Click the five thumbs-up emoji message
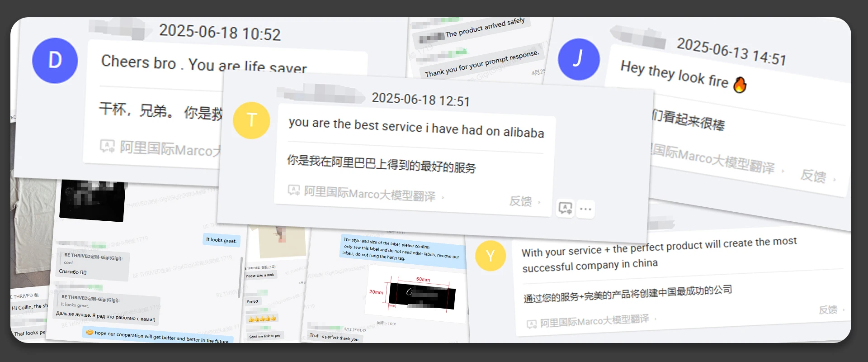Viewport: 868px width, 362px height. click(262, 319)
